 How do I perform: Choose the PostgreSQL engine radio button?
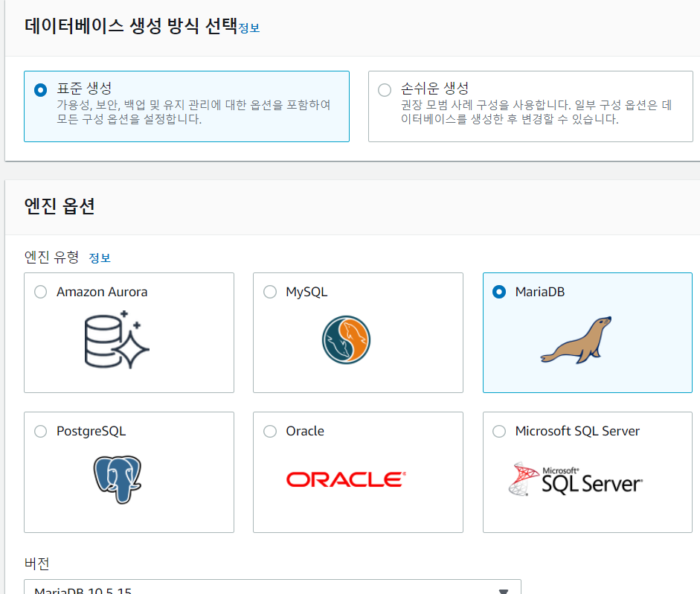[41, 432]
